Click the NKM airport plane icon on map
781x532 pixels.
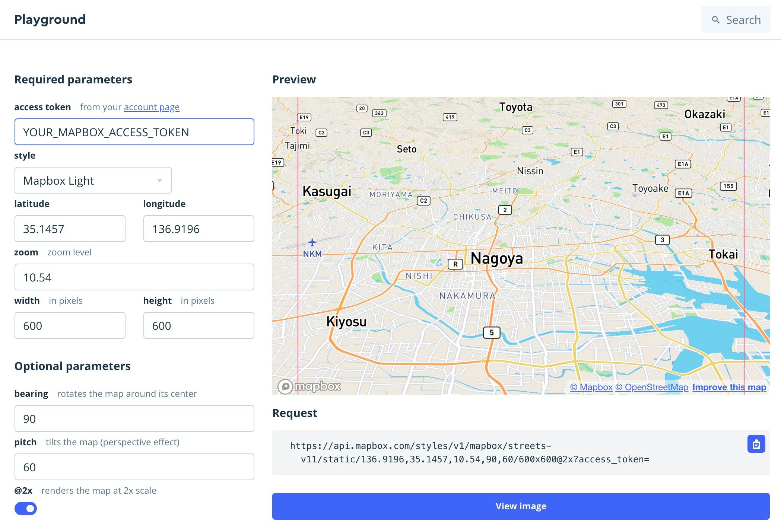312,243
